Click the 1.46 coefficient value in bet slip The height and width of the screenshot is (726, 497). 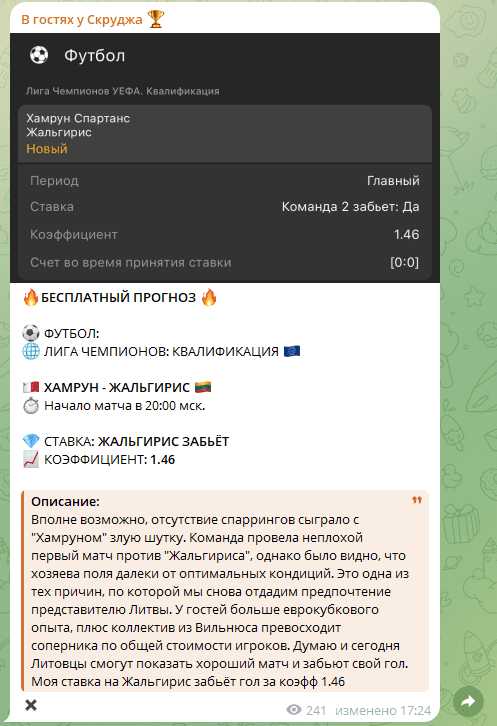(407, 234)
